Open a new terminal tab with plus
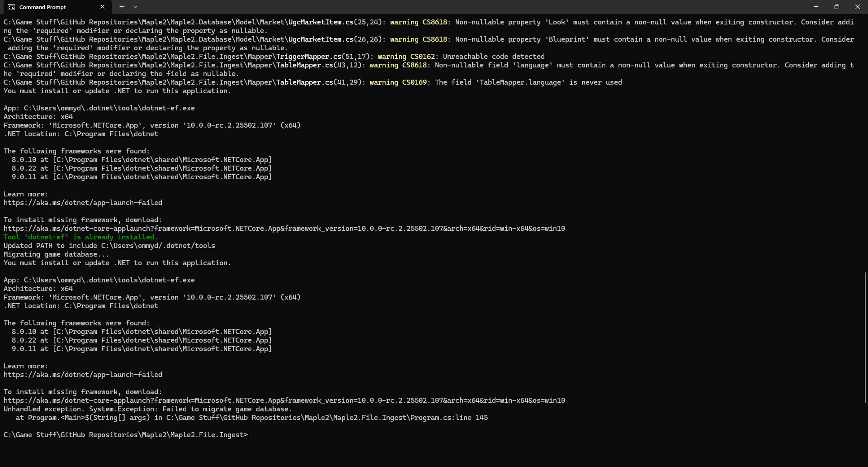Viewport: 868px width, 467px height. (x=122, y=7)
